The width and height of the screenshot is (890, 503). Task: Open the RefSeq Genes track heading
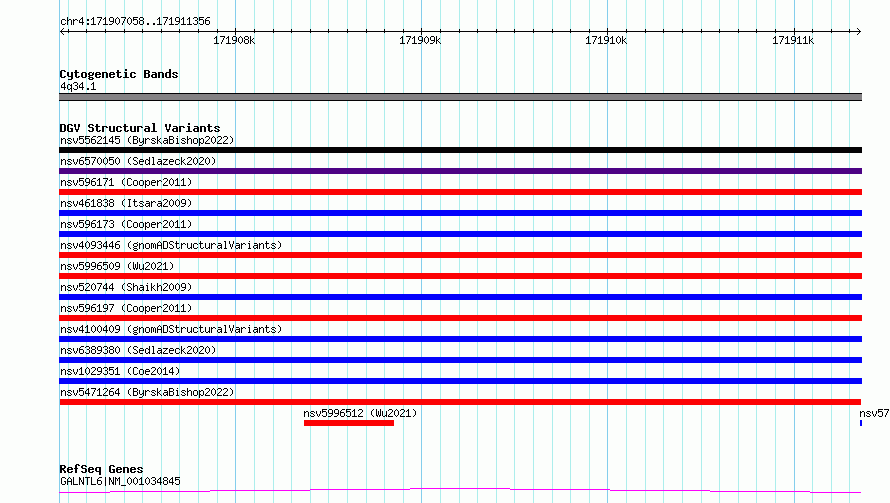[x=101, y=469]
